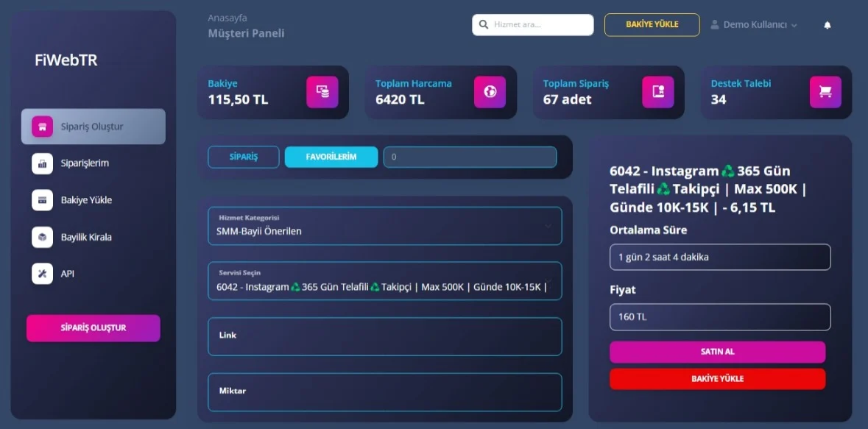Expand the Hizmet Kategorisi dropdown
This screenshot has width=868, height=429.
pyautogui.click(x=385, y=226)
